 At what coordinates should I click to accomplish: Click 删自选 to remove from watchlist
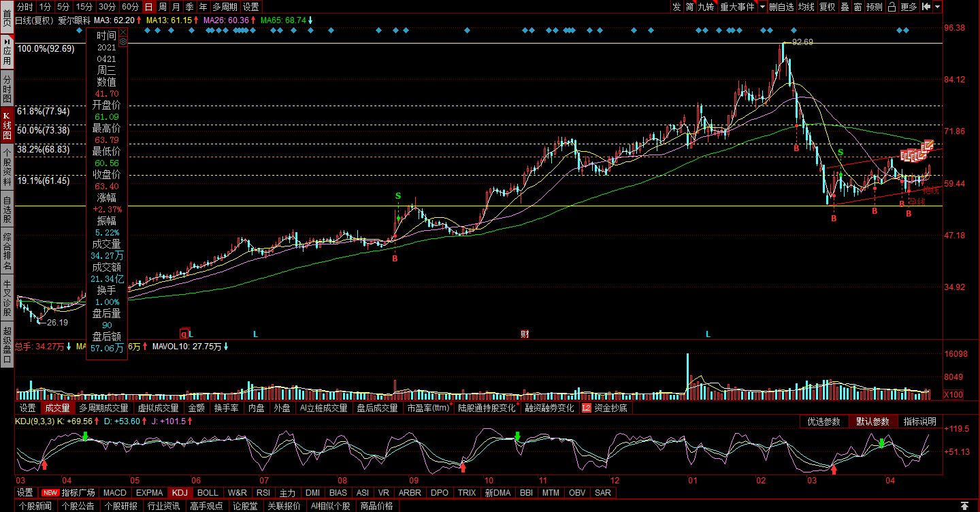coord(781,7)
